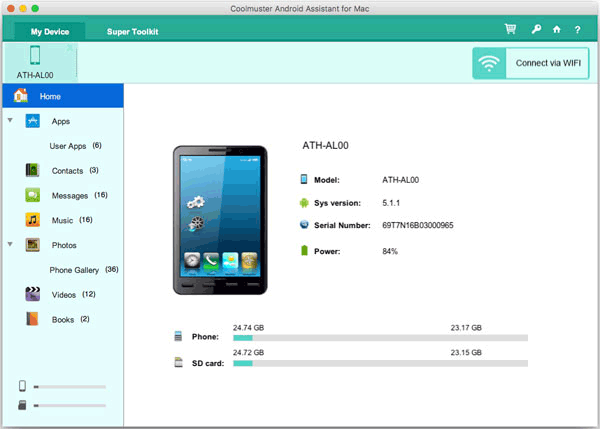
Task: Open help via question mark icon
Action: click(x=577, y=29)
